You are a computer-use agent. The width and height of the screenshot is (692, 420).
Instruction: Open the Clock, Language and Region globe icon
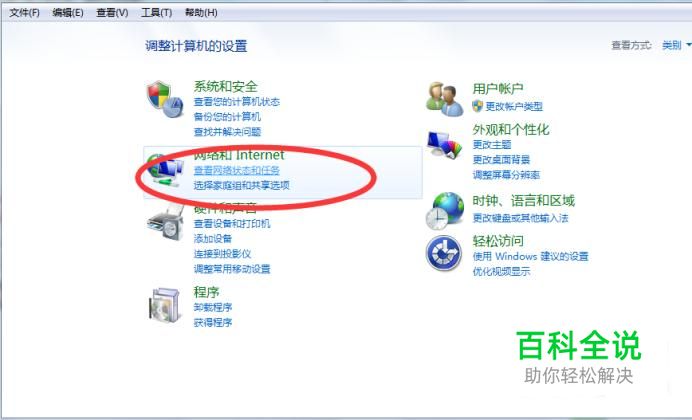click(445, 210)
